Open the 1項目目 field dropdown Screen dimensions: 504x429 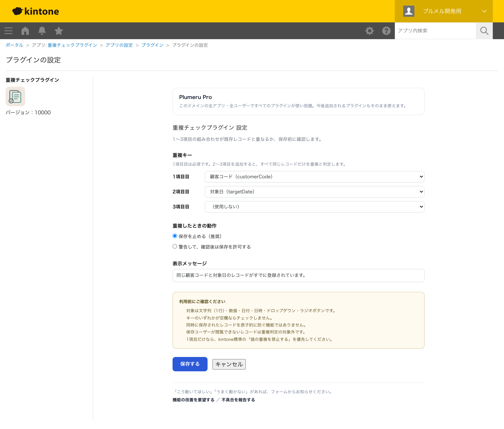(x=314, y=177)
